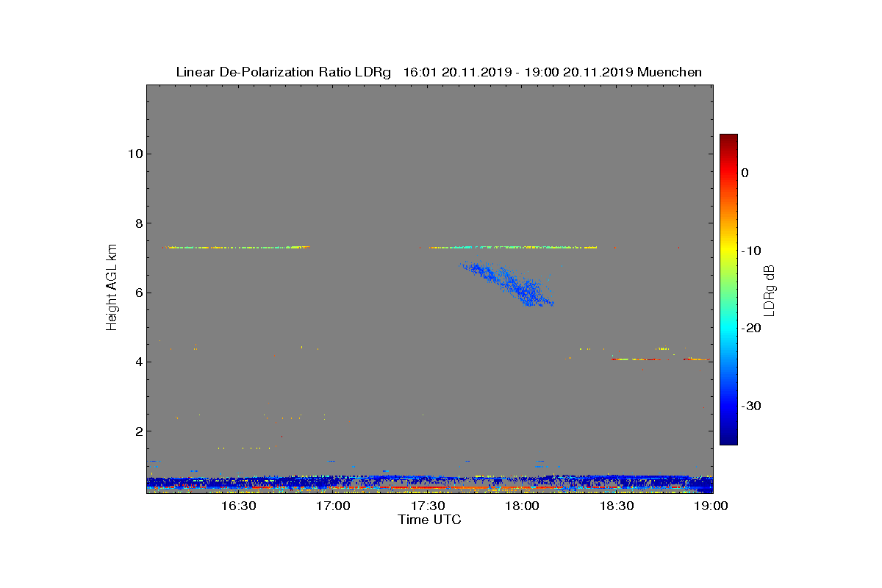
Task: Click the colorbar value -30
Action: coord(750,406)
